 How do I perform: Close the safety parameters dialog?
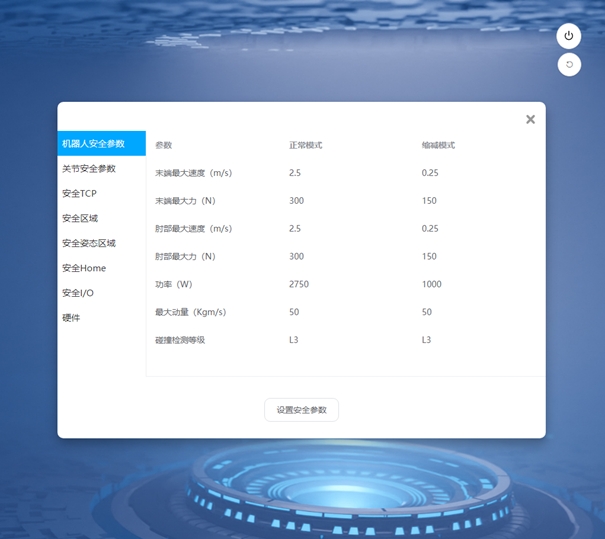coord(530,119)
